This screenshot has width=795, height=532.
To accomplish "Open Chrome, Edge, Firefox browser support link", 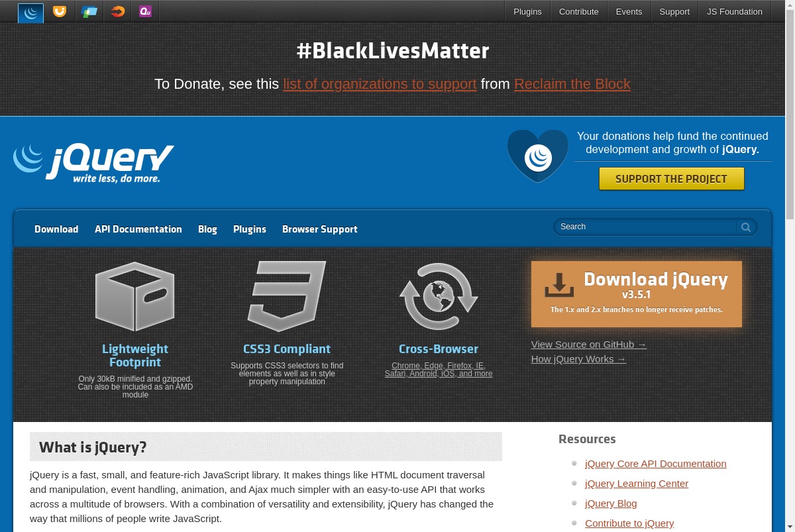I will [x=439, y=370].
